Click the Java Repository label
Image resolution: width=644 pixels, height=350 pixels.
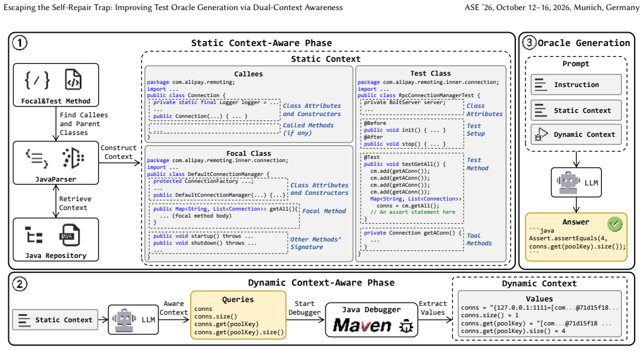(x=56, y=255)
